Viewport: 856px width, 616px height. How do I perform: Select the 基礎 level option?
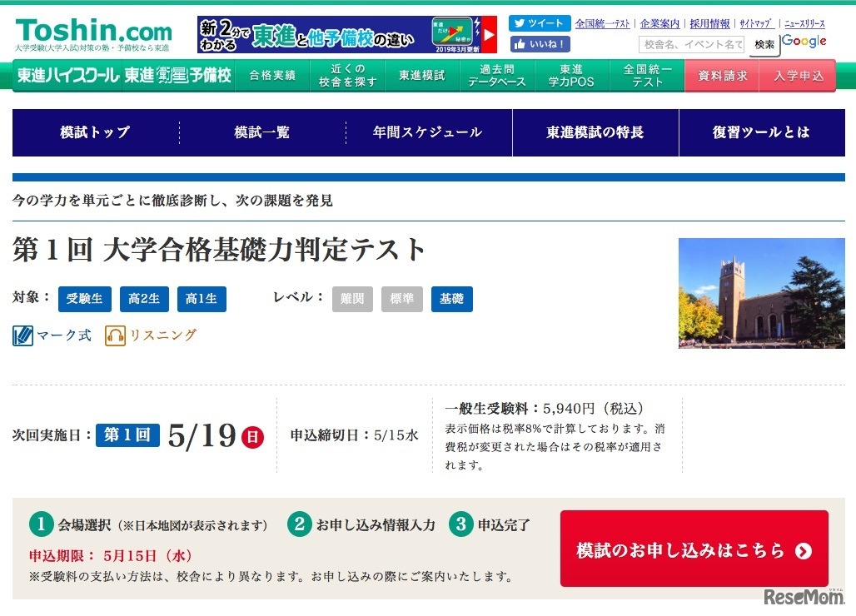[451, 299]
